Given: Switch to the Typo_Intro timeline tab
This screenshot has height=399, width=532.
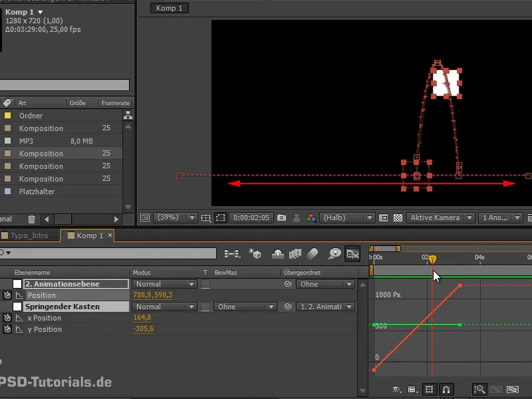Looking at the screenshot, I should (x=29, y=235).
